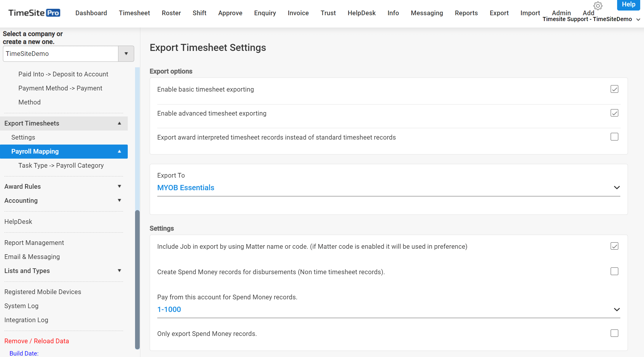Viewport: 644px width, 357px height.
Task: Check Export award interpreted timesheet records option
Action: click(614, 137)
